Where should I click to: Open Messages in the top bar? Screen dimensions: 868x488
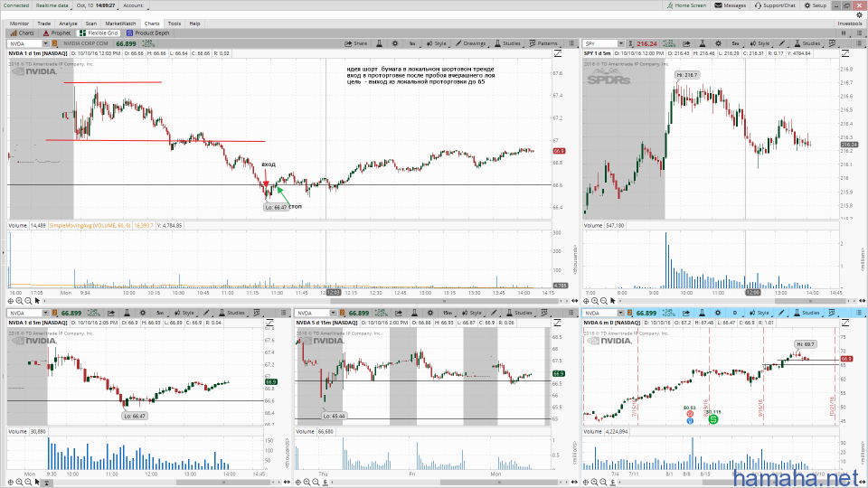coord(731,5)
